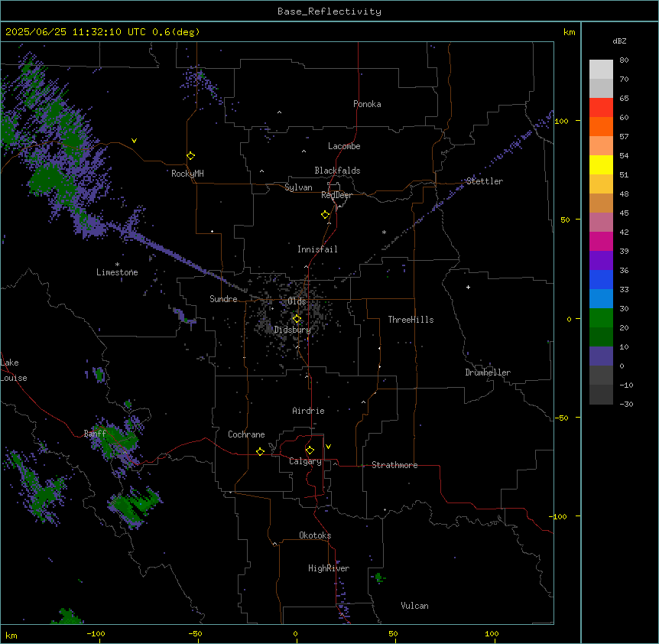The height and width of the screenshot is (644, 659).
Task: Select the orange 60 dBZ legend swatch
Action: [601, 126]
